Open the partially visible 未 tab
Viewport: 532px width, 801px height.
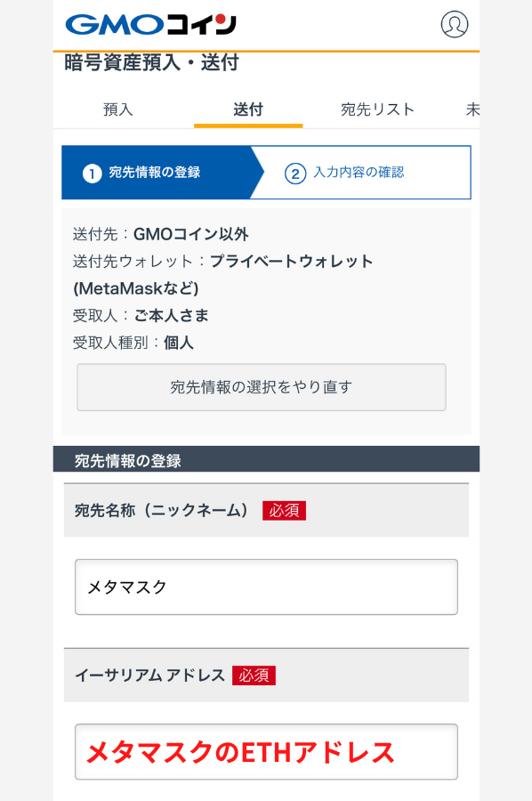[x=474, y=109]
